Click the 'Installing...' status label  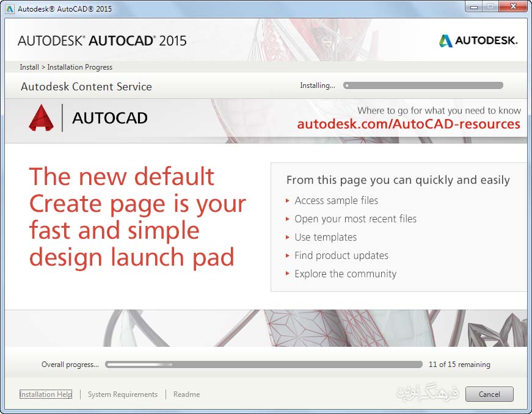317,85
